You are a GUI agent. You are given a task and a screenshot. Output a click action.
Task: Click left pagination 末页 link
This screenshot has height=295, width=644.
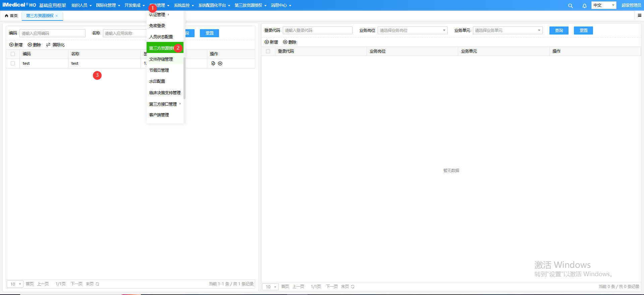(x=90, y=284)
